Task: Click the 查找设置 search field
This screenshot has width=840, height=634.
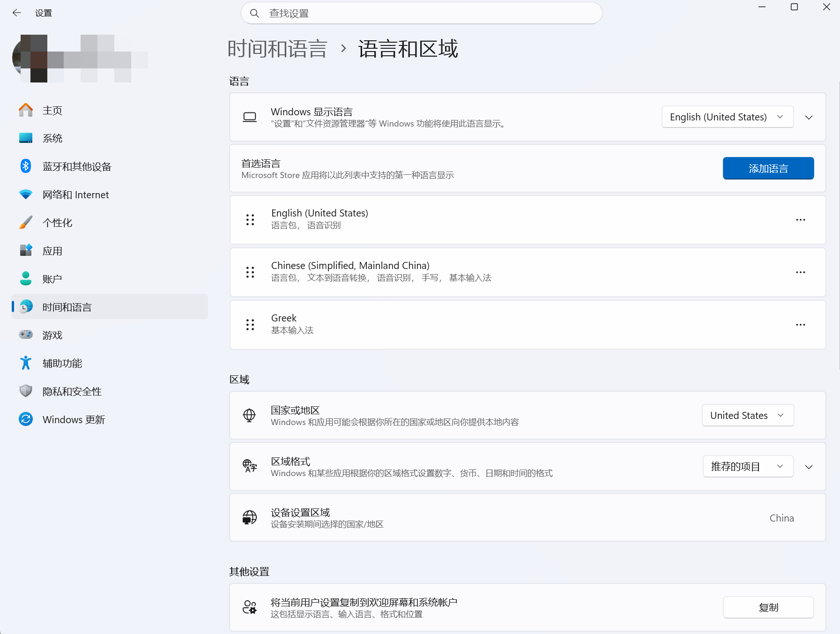Action: point(421,13)
